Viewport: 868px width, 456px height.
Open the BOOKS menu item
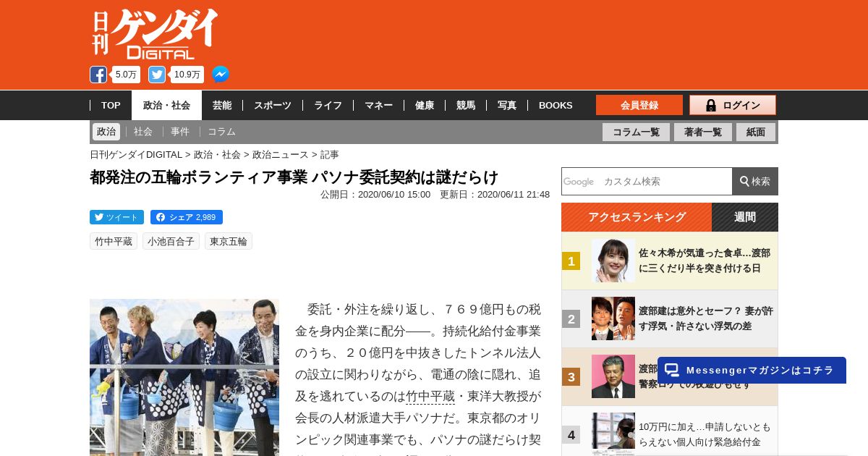pos(556,106)
